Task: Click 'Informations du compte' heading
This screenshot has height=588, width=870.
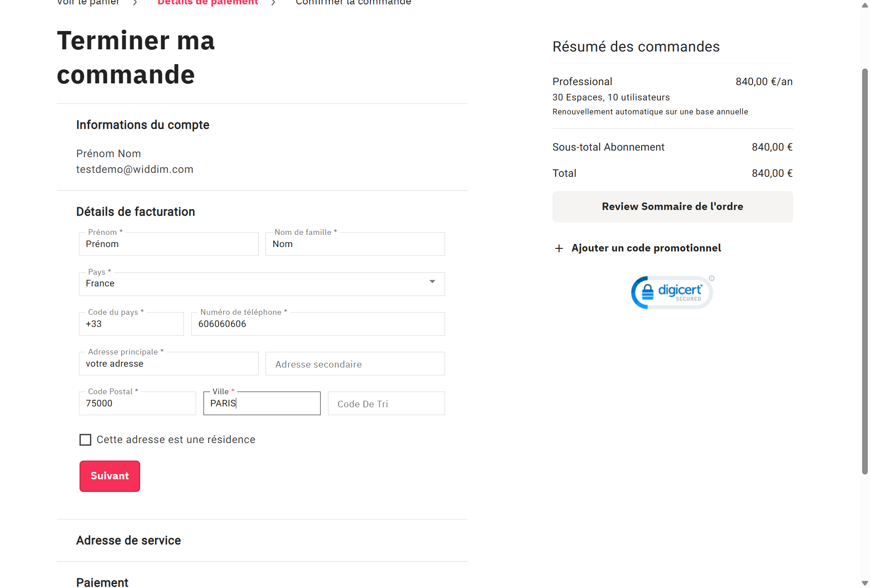Action: (142, 125)
